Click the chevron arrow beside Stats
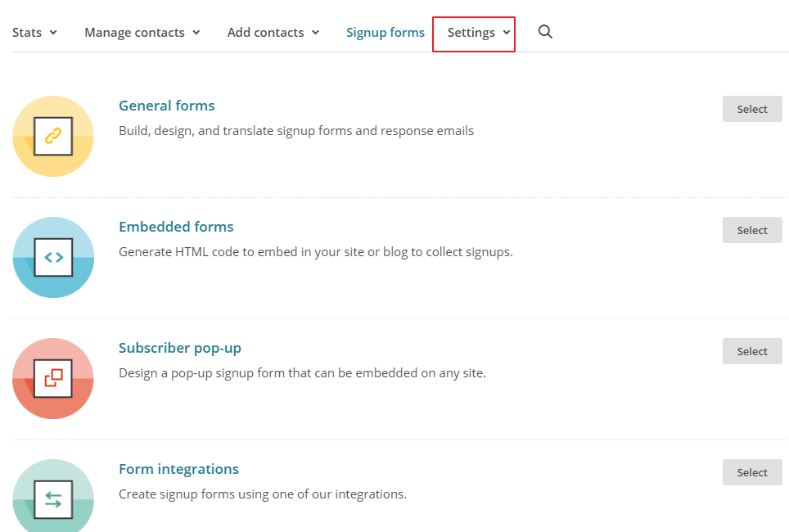Image resolution: width=789 pixels, height=532 pixels. tap(53, 33)
